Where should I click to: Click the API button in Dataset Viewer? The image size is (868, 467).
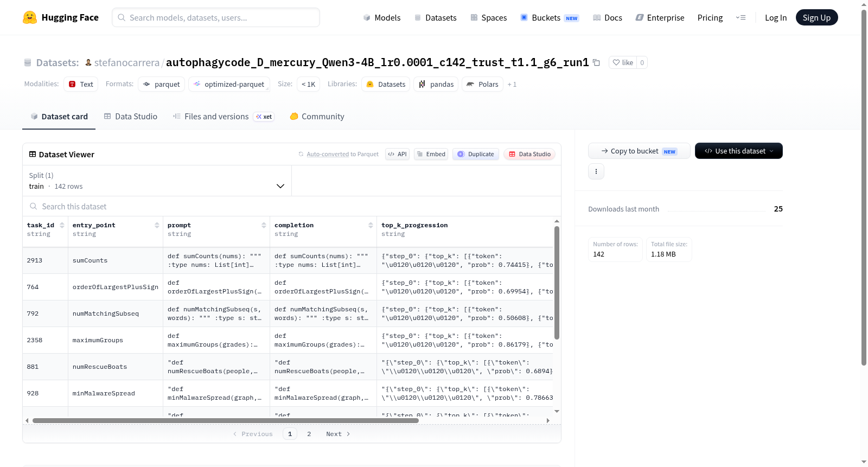[397, 154]
